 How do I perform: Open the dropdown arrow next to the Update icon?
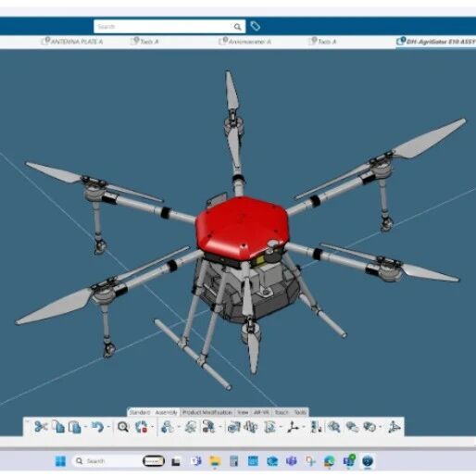pos(153,428)
